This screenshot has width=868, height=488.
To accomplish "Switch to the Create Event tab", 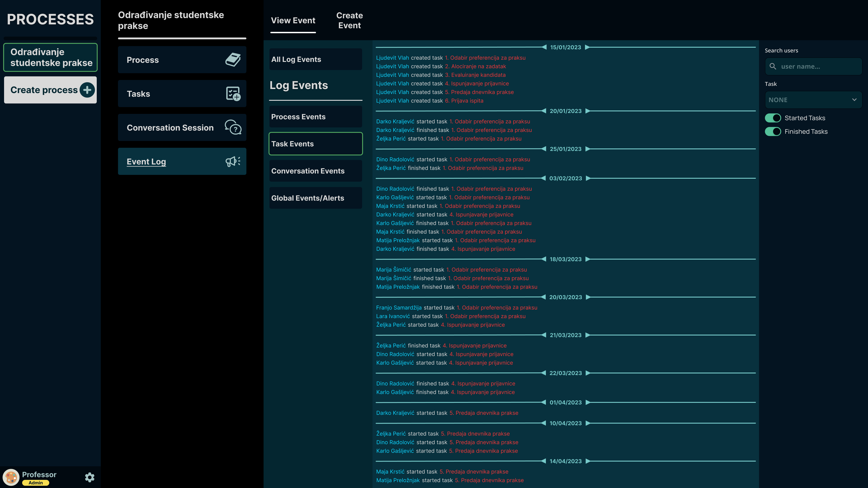I will coord(349,21).
